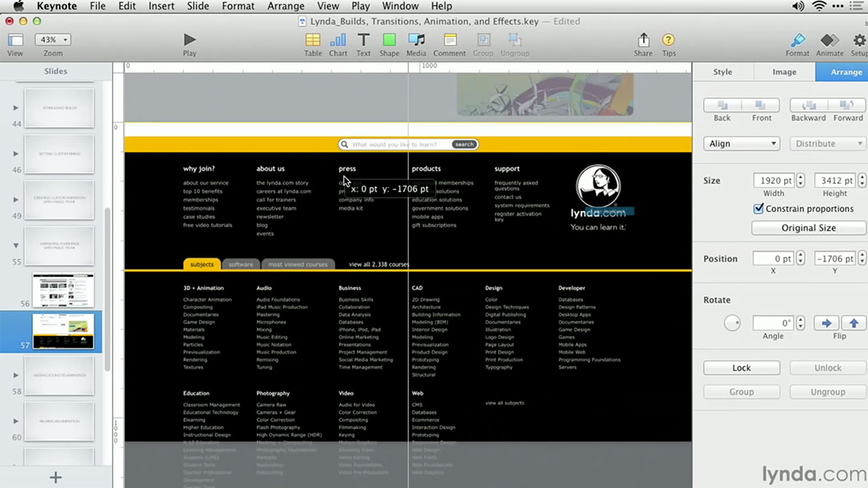Add a new slide with plus button
Screen dimensions: 868x488
(56, 477)
